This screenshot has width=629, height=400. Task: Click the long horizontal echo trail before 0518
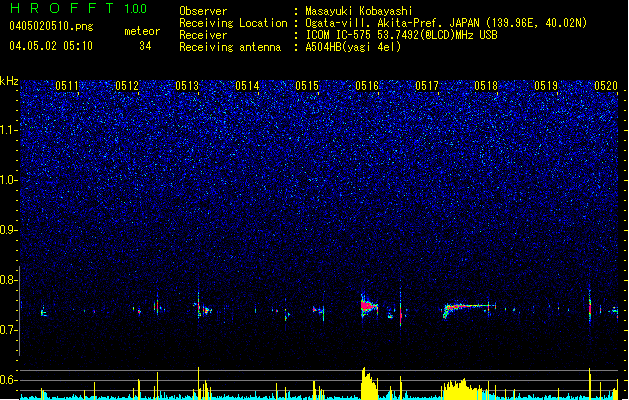[x=469, y=307]
